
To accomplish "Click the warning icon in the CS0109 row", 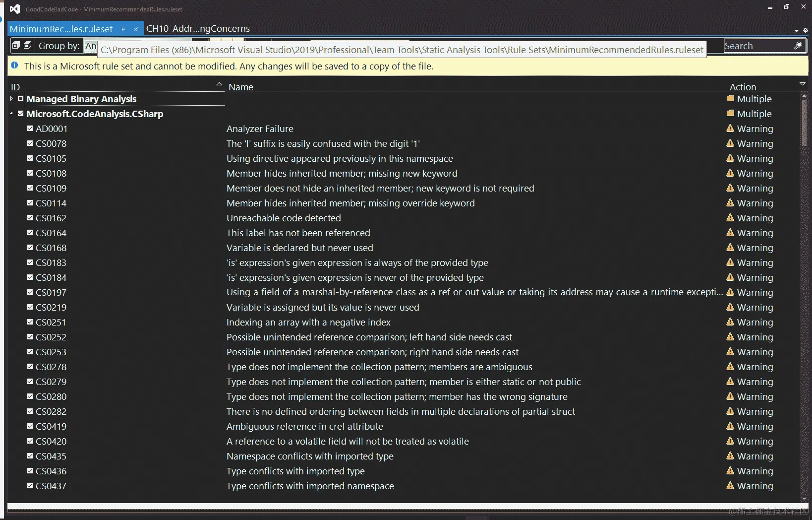I will [730, 188].
